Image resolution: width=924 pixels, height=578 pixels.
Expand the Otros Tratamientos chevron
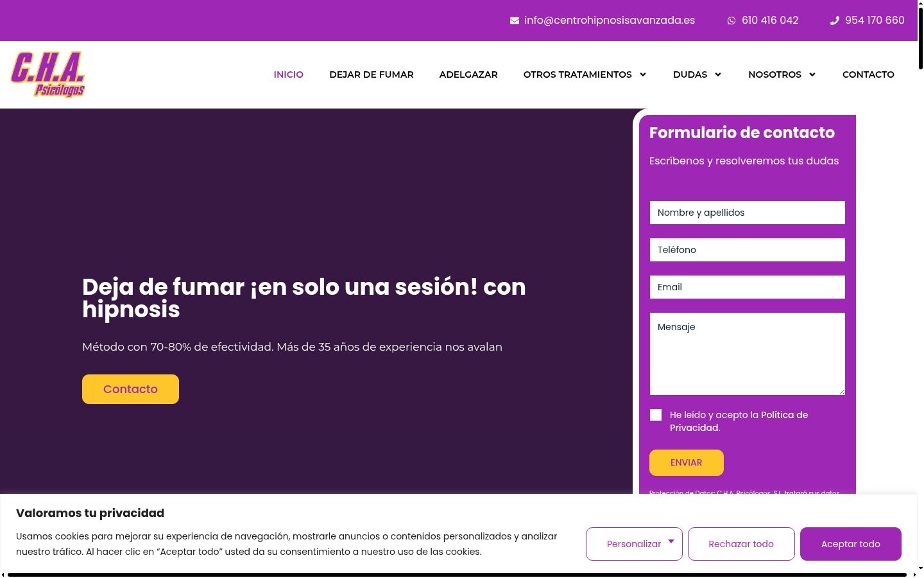click(x=643, y=74)
